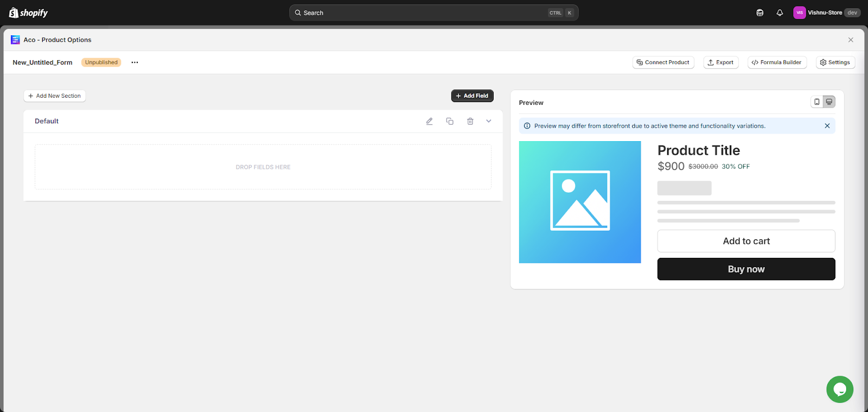Switch preview to mobile view
868x412 pixels.
point(816,102)
